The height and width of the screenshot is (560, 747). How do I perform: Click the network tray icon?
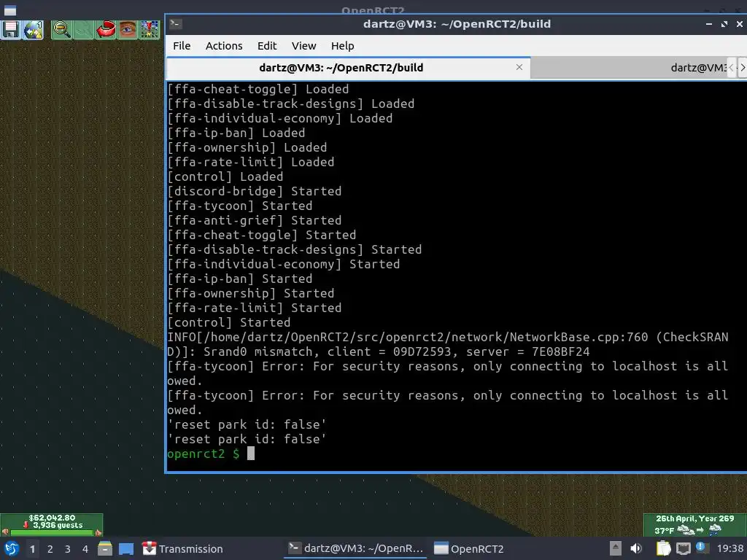click(683, 548)
